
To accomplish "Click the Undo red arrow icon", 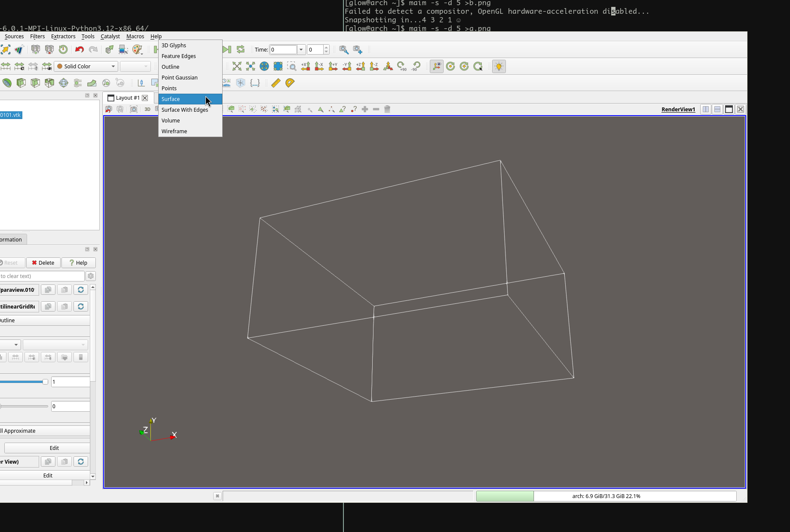I will 79,49.
